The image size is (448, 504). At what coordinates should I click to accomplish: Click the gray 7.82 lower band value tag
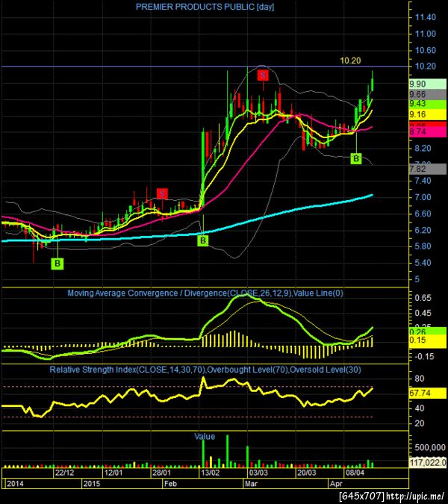[x=427, y=169]
